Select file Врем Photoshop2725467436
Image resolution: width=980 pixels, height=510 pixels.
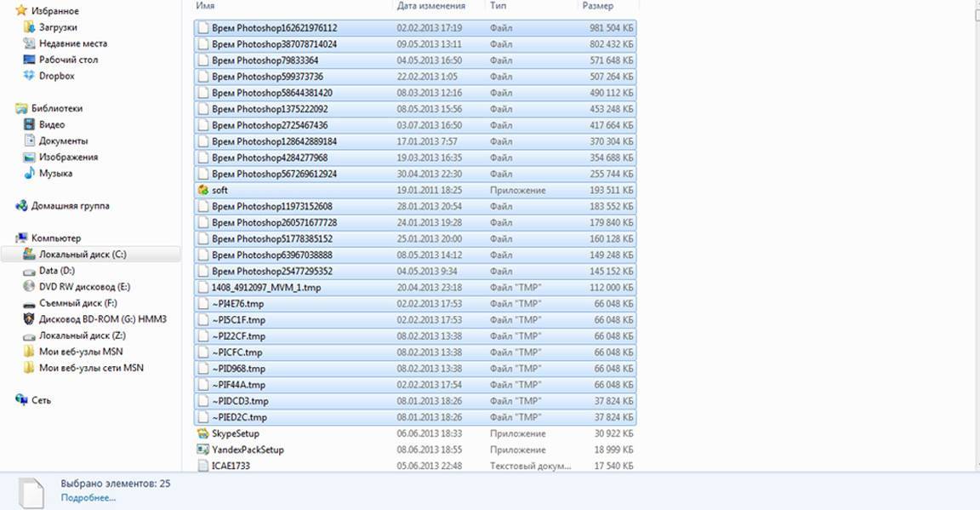(415, 125)
